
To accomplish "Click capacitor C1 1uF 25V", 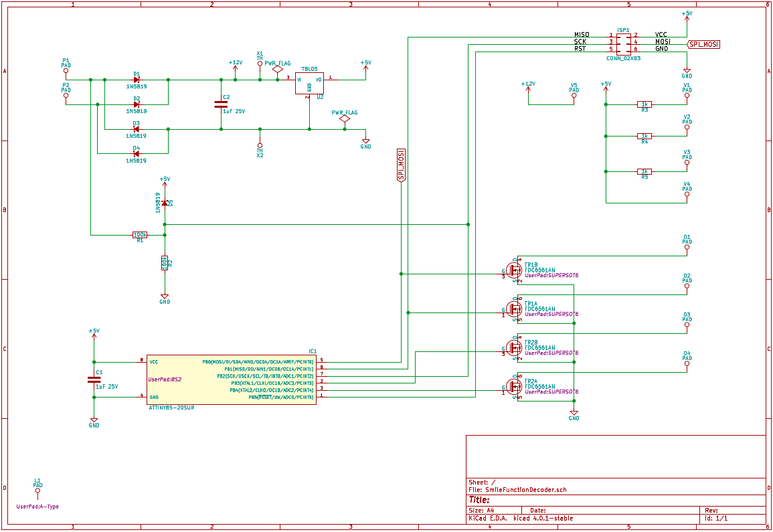I will [x=94, y=379].
